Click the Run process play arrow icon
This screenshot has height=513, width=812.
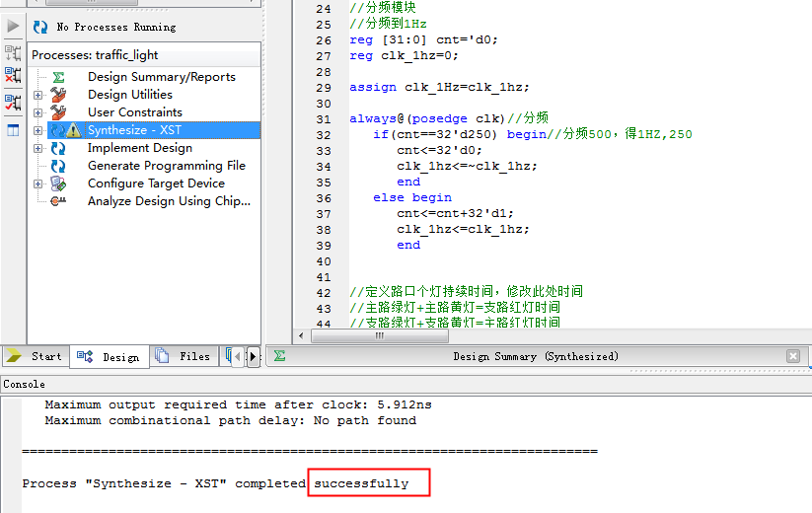tap(13, 26)
